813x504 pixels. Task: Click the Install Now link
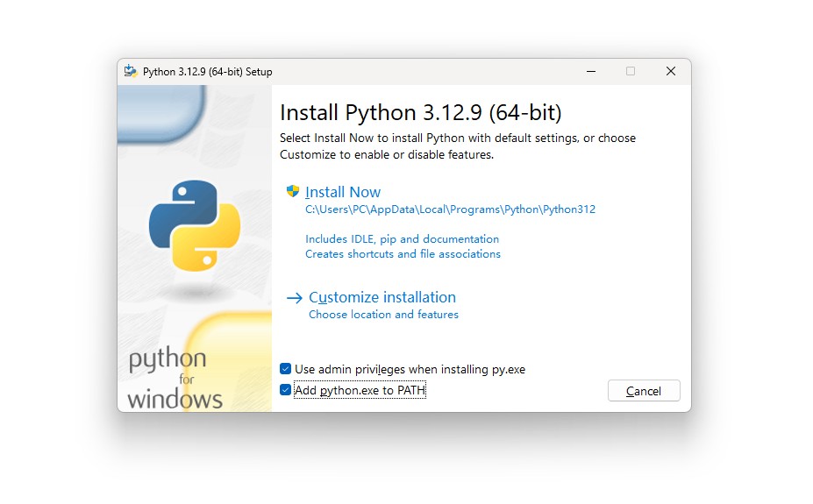pyautogui.click(x=343, y=192)
